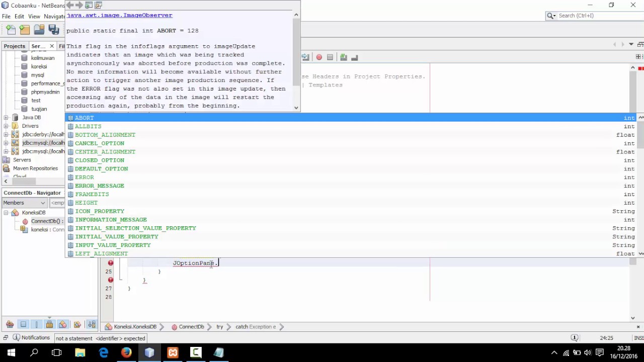Switch to the Projects tab
Image resolution: width=644 pixels, height=362 pixels.
pos(15,46)
